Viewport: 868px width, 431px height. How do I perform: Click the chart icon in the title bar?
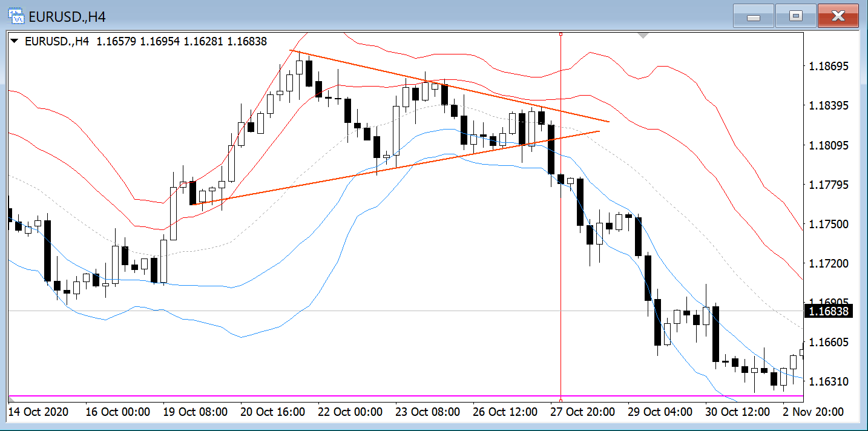tap(16, 16)
